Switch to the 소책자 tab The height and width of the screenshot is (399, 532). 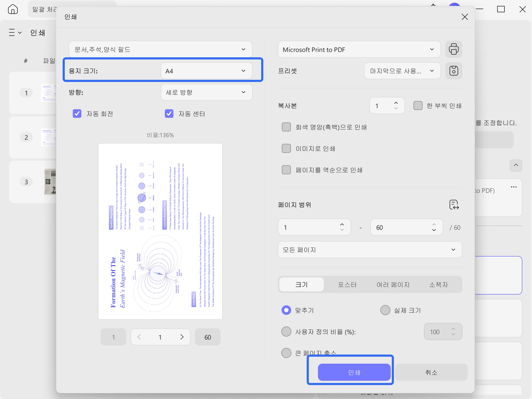[x=439, y=284]
